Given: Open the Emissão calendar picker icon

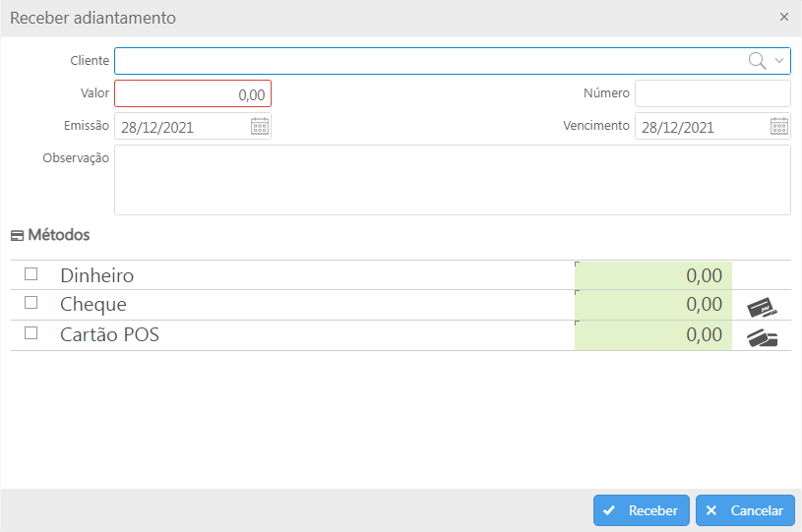Looking at the screenshot, I should point(260,126).
